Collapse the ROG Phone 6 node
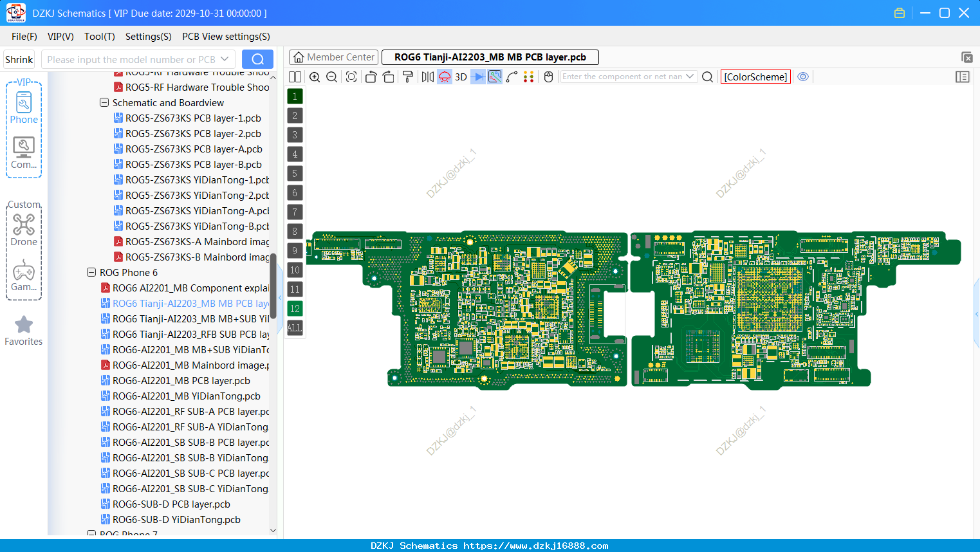Viewport: 980px width, 552px height. click(x=91, y=272)
